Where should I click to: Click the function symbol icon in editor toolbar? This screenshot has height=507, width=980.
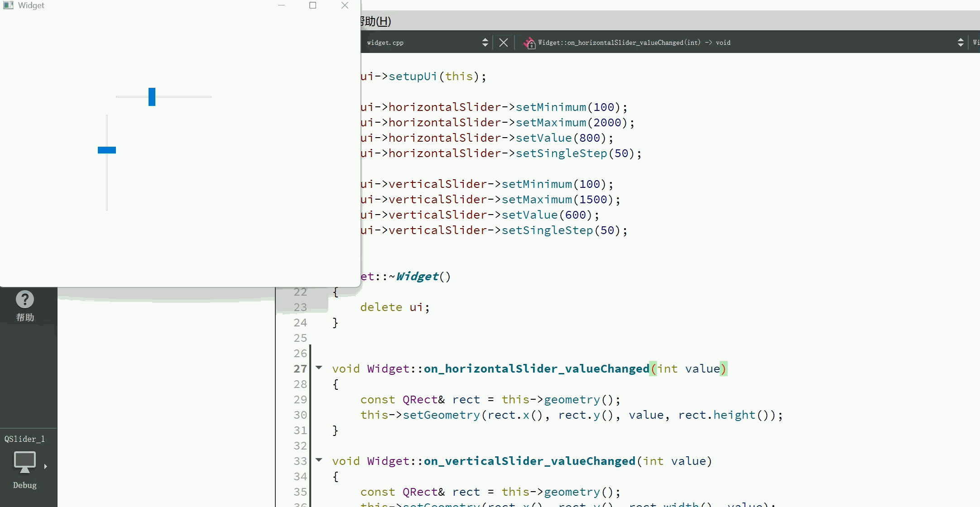528,43
